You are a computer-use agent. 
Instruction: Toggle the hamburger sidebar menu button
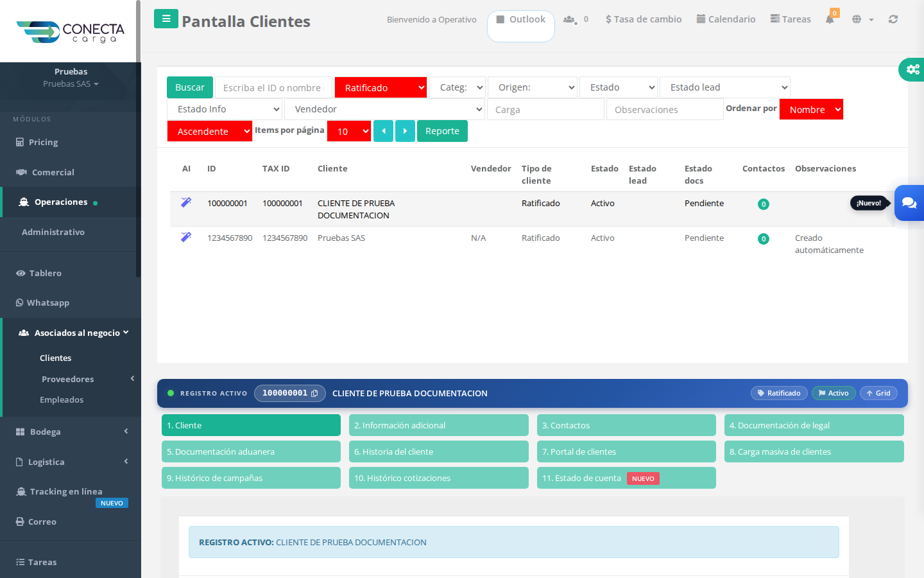(x=166, y=19)
